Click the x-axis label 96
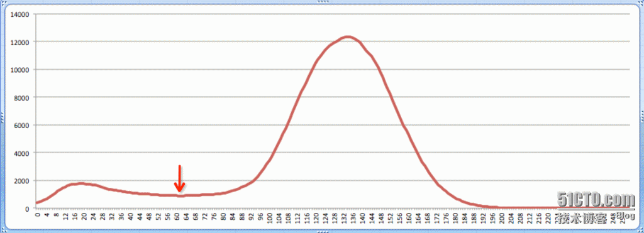 coord(260,216)
